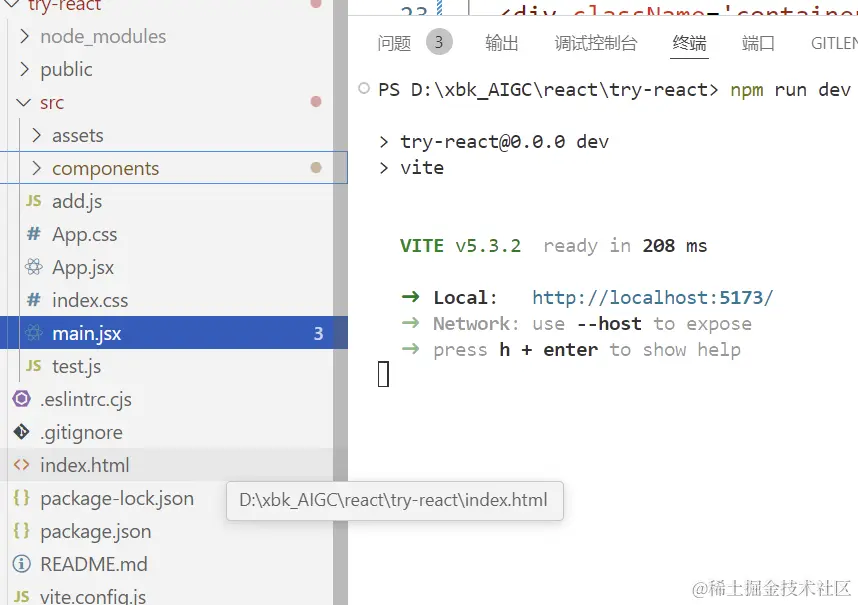This screenshot has width=858, height=605.
Task: Open the App.css file
Action: click(x=85, y=234)
